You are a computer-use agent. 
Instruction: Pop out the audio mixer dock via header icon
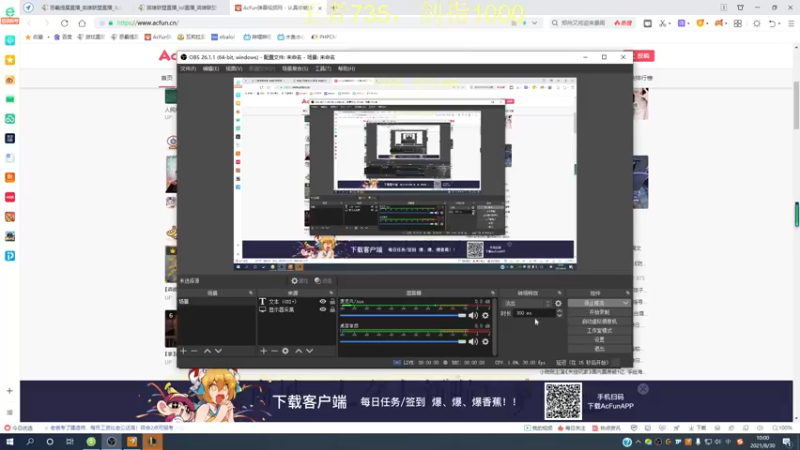point(493,293)
